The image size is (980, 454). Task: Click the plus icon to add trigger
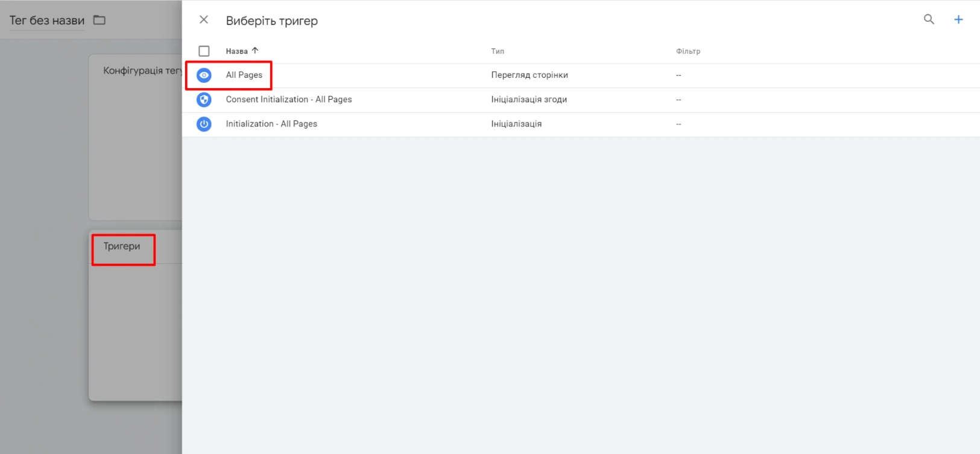[958, 20]
